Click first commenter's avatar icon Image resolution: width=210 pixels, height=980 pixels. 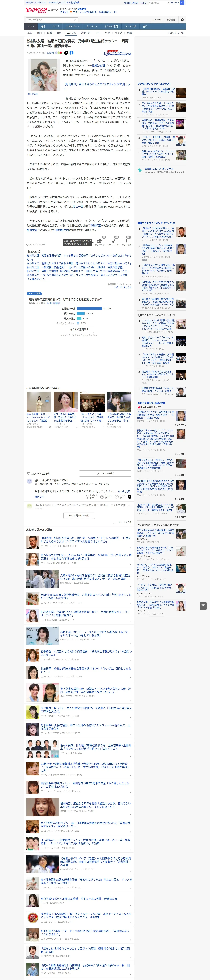[29, 481]
